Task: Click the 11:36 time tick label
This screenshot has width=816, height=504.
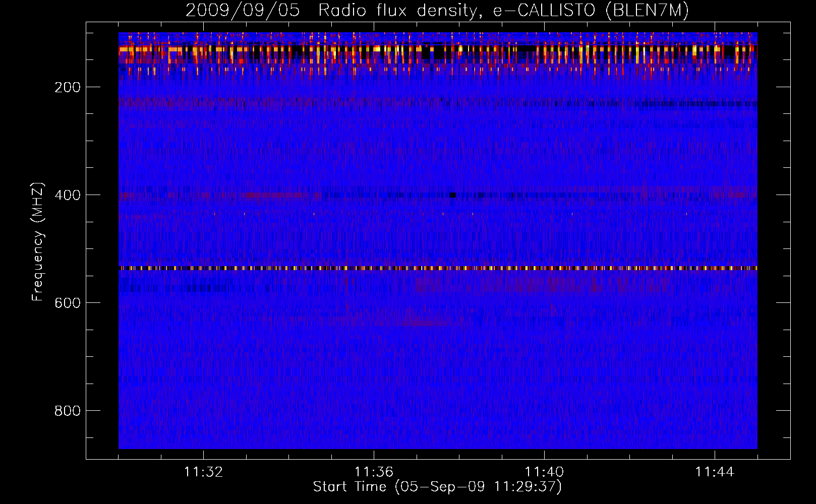Action: 374,472
